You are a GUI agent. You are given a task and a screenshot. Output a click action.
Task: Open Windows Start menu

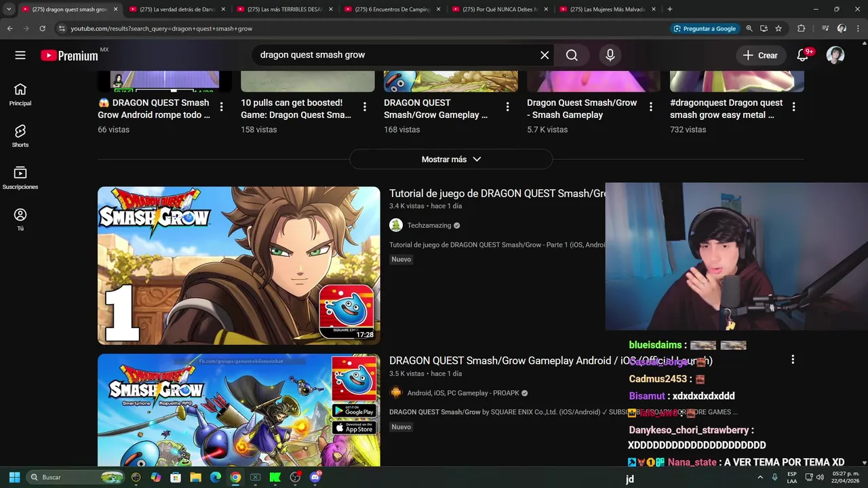[14, 477]
